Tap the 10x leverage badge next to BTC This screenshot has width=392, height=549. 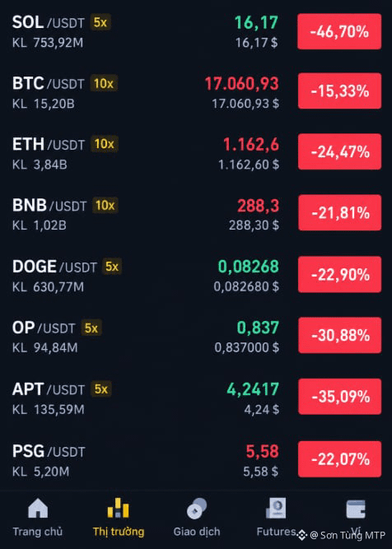click(104, 83)
